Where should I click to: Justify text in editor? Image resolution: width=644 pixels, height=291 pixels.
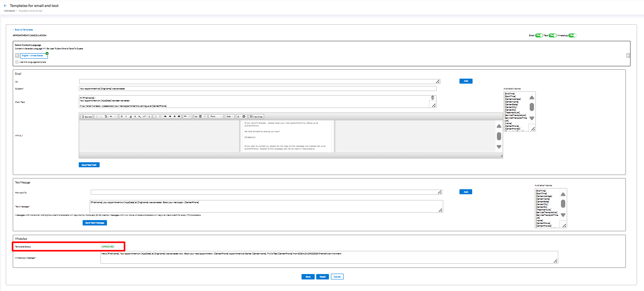pos(179,116)
